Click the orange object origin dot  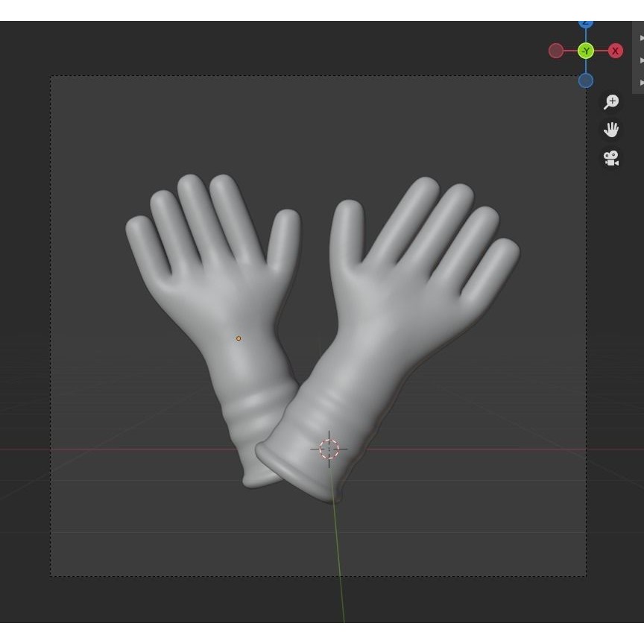point(238,338)
